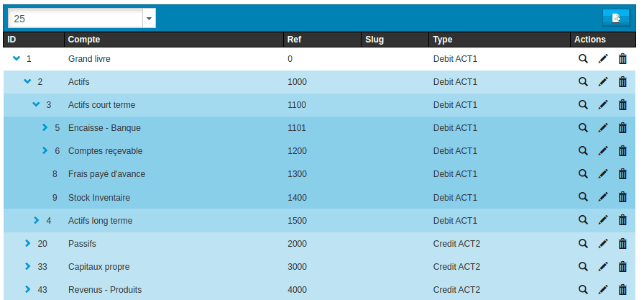The height and width of the screenshot is (300, 644).
Task: Click 'Credit ACT2' type in Passifs row
Action: coord(456,244)
